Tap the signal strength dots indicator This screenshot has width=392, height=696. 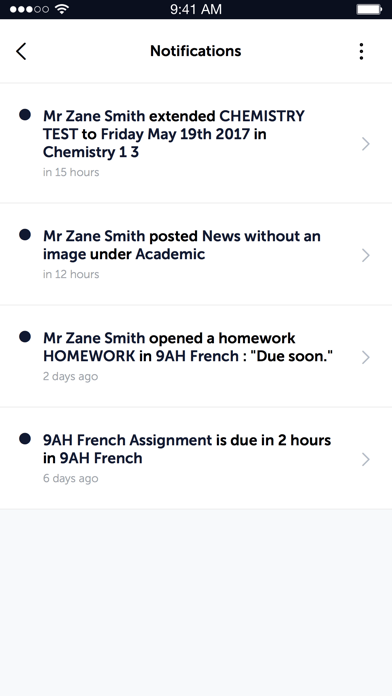29,9
